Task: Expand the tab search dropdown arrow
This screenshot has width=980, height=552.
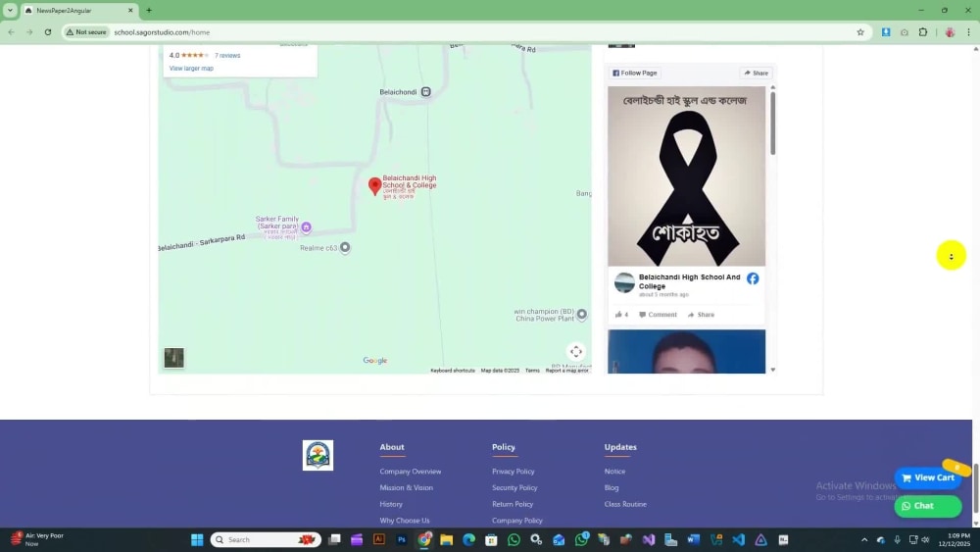Action: click(x=10, y=10)
